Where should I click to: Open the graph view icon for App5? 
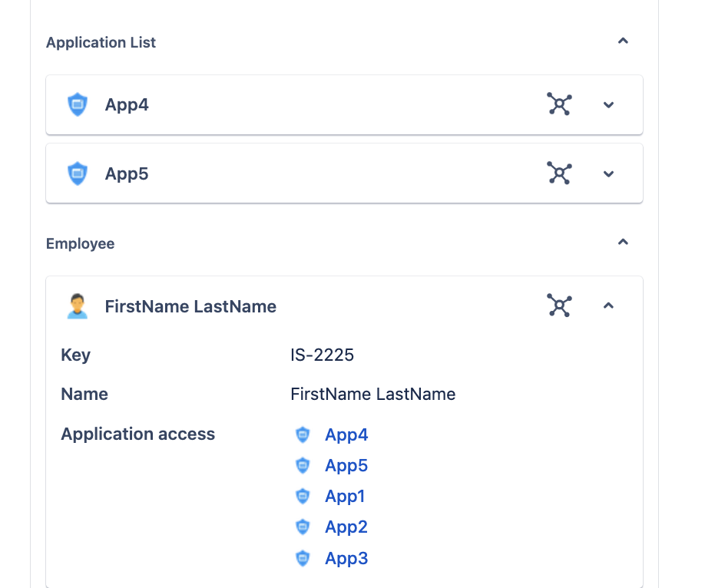pos(559,173)
